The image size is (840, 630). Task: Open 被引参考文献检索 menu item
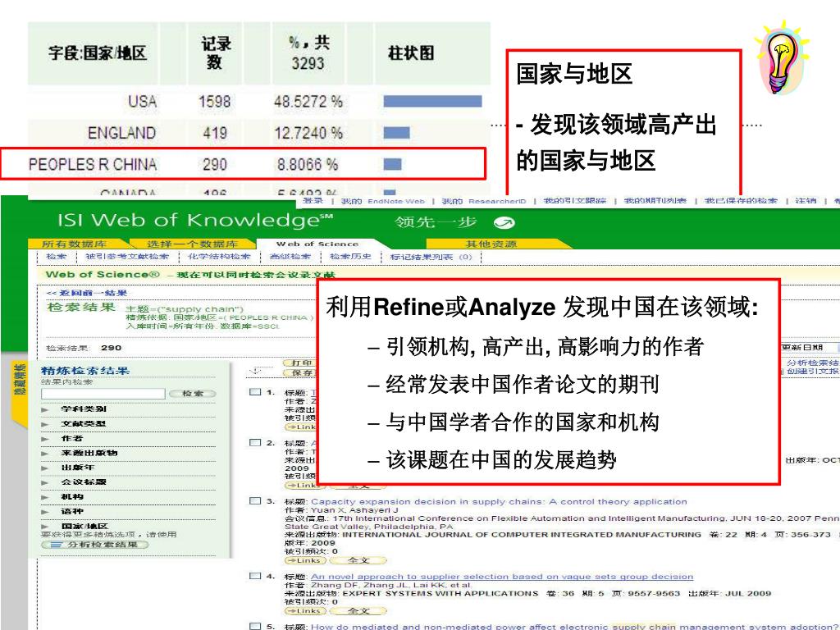[127, 257]
